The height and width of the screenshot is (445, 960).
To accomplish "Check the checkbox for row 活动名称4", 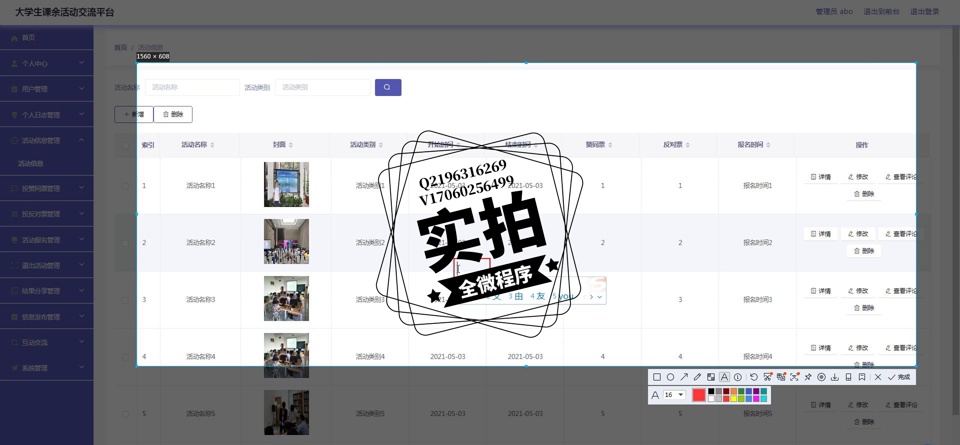I will (x=126, y=357).
